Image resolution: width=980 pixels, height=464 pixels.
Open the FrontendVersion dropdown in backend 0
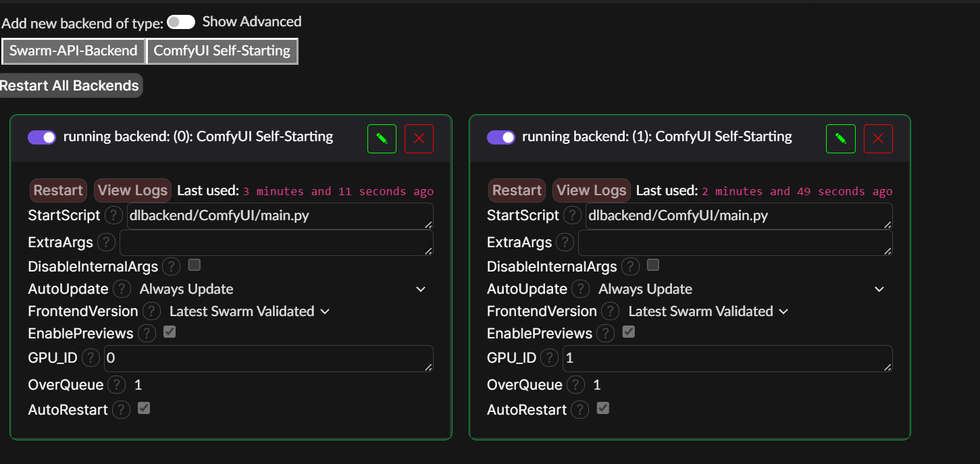point(249,311)
